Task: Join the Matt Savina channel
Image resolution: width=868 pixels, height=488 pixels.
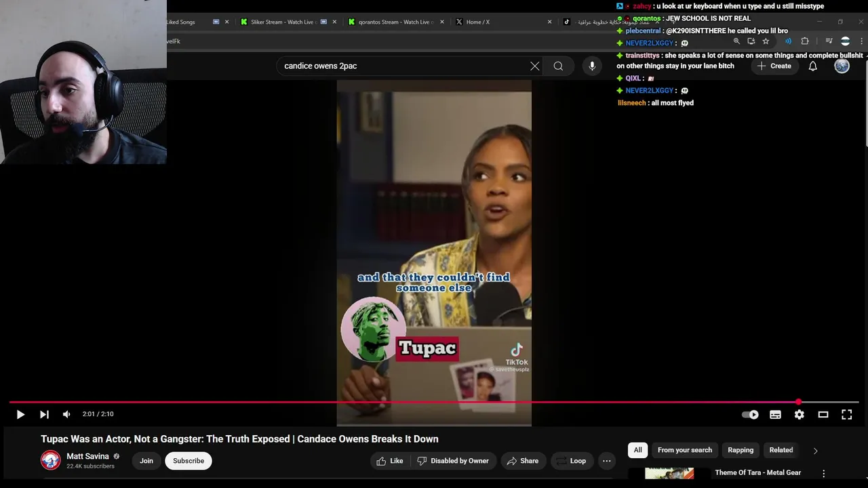Action: pos(146,461)
